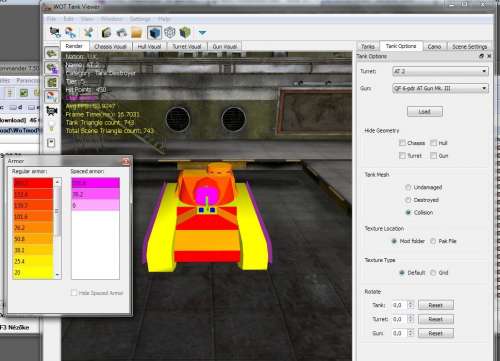This screenshot has height=361, width=500.
Task: Choose the Pak File texture location
Action: pyautogui.click(x=433, y=241)
